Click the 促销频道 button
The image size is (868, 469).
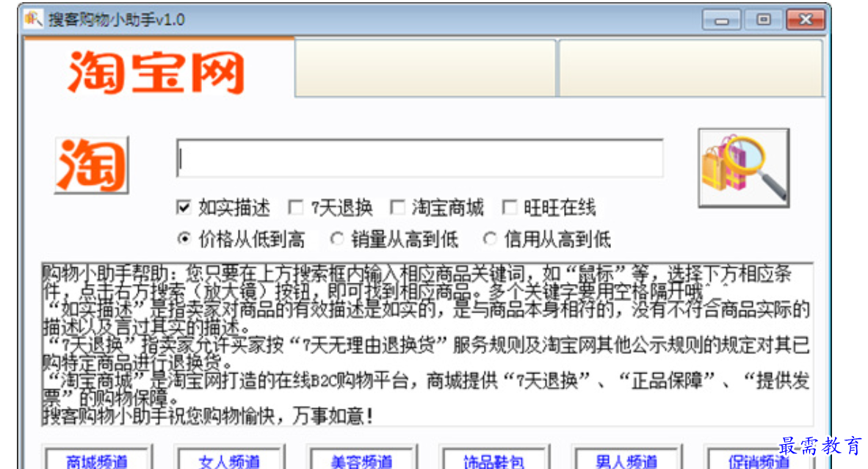point(759,458)
